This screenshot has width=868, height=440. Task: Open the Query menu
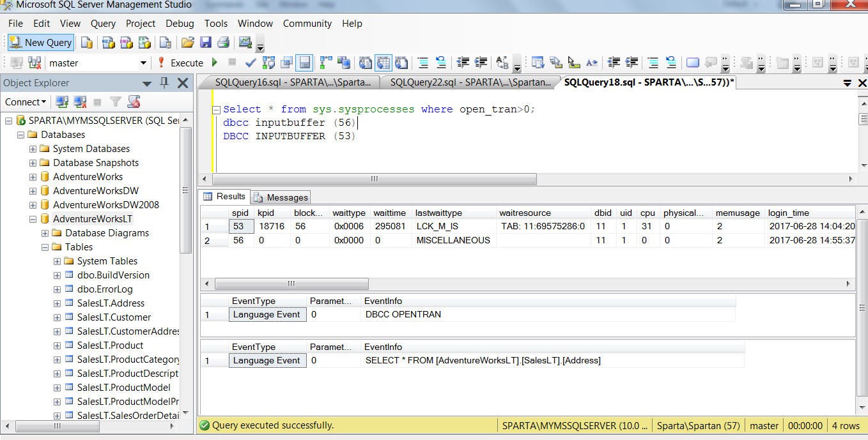pyautogui.click(x=103, y=24)
